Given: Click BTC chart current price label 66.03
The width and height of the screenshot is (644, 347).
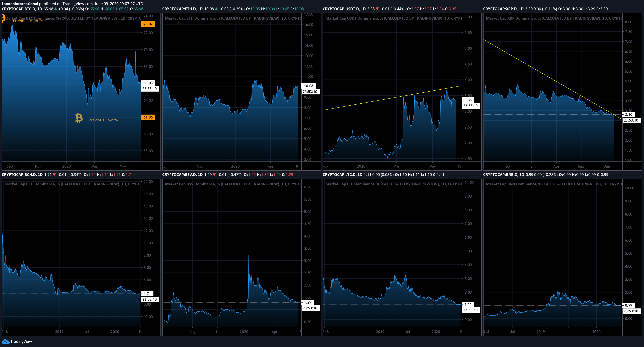Looking at the screenshot, I should coord(148,83).
